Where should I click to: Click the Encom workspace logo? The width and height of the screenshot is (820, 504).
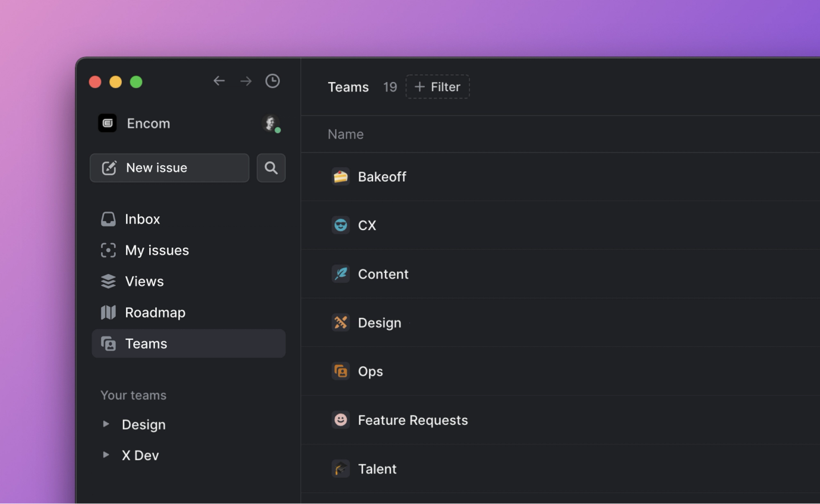point(108,123)
